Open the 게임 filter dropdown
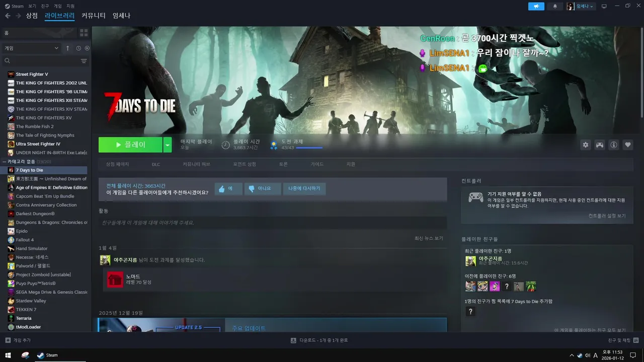644x362 pixels. 32,48
